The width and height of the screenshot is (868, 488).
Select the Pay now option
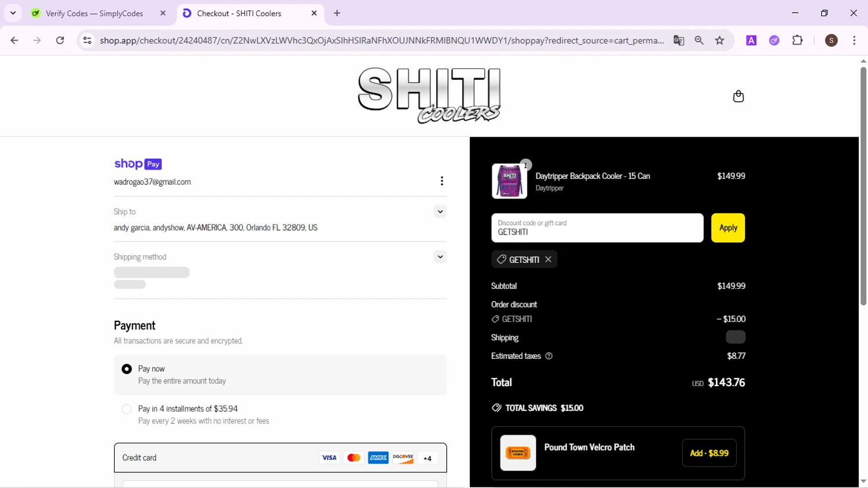[127, 369]
